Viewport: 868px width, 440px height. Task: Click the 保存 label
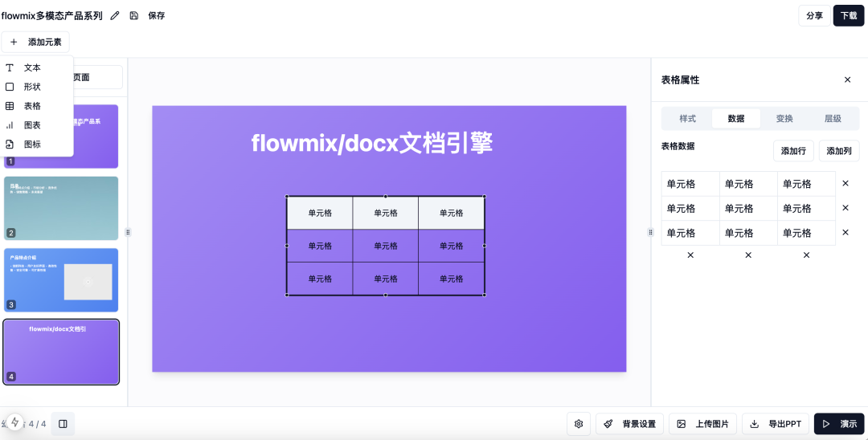[x=157, y=15]
